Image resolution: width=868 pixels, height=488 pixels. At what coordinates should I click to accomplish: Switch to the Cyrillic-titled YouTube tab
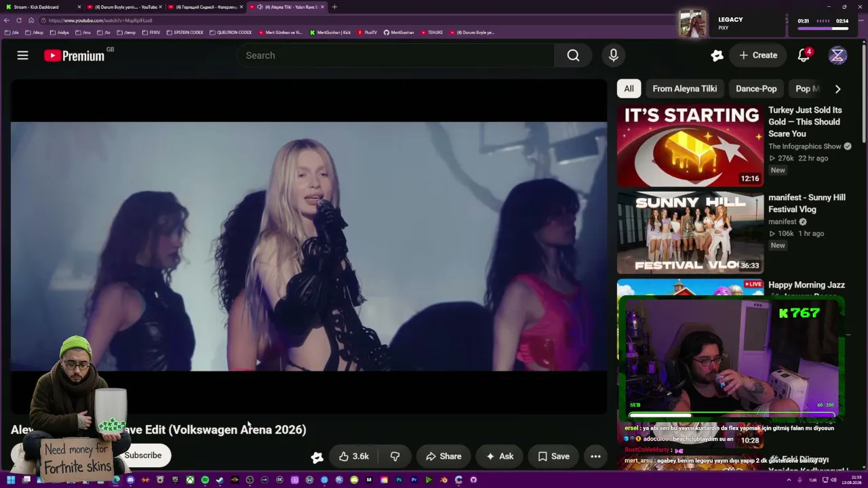coord(206,7)
